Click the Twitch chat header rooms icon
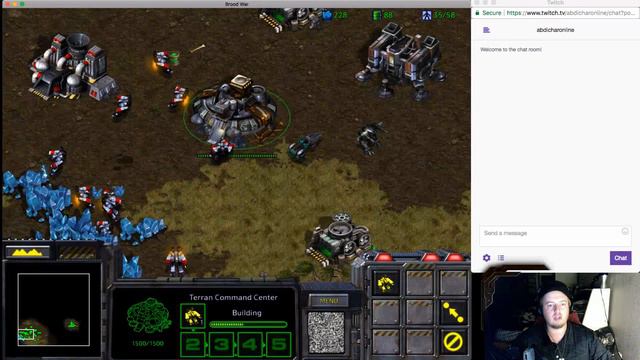Image resolution: width=640 pixels, height=360 pixels. click(x=486, y=30)
